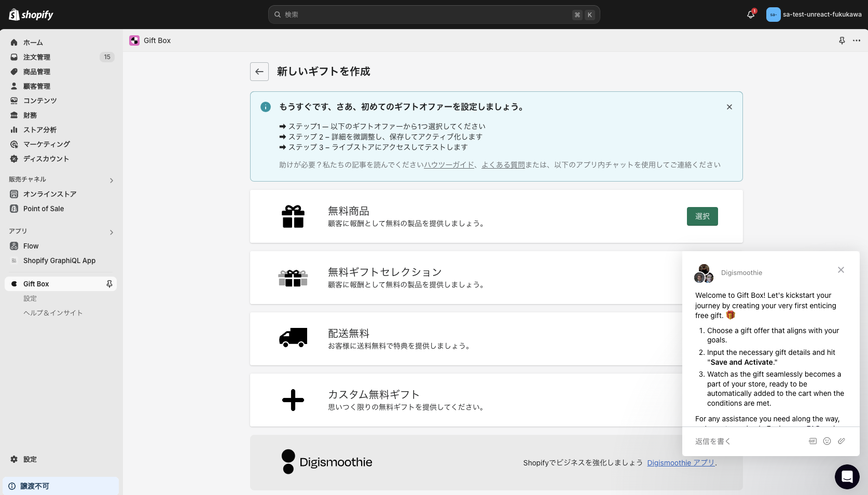This screenshot has width=868, height=495.
Task: Click 選択 for the 無料商品 offer
Action: pos(702,216)
